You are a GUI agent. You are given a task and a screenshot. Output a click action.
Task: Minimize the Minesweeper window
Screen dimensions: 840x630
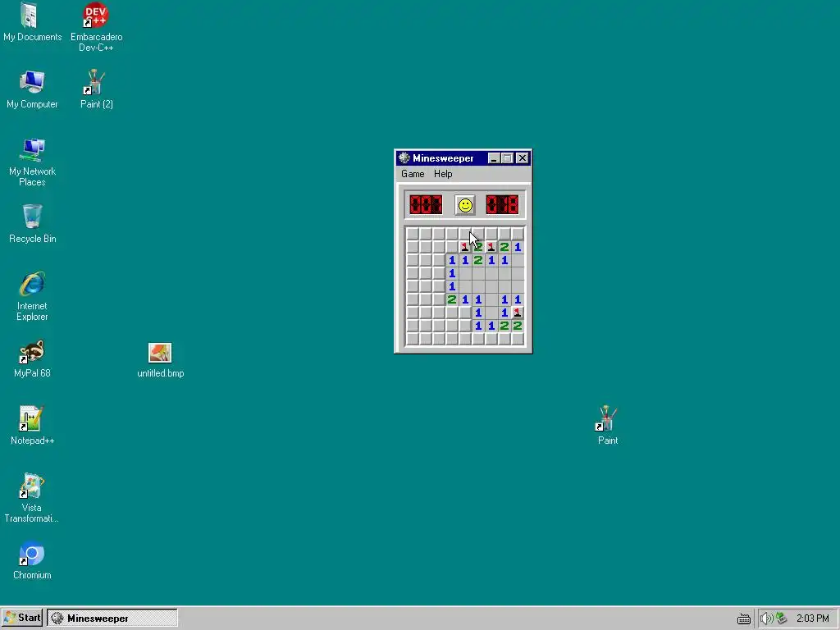[494, 158]
